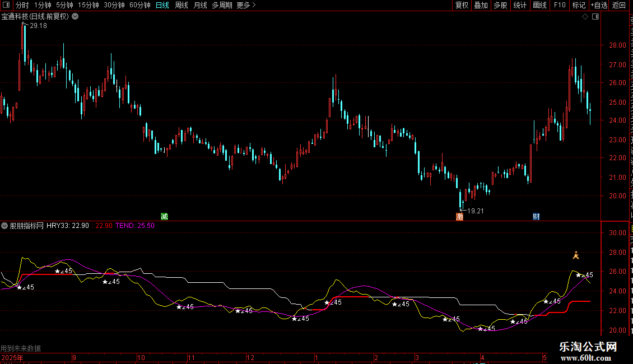Click the 30.00 indicator scale label
This screenshot has height=364, width=633.
[618, 233]
